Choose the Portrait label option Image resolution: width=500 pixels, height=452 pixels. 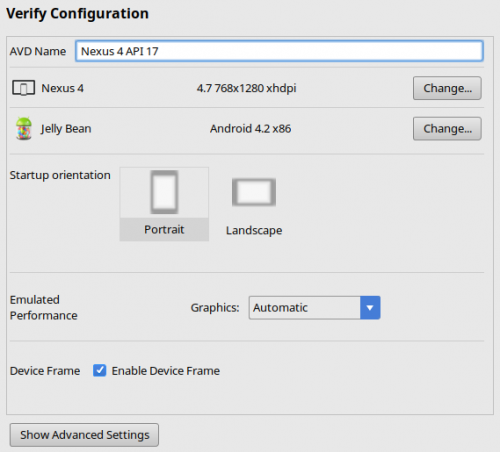coord(164,229)
